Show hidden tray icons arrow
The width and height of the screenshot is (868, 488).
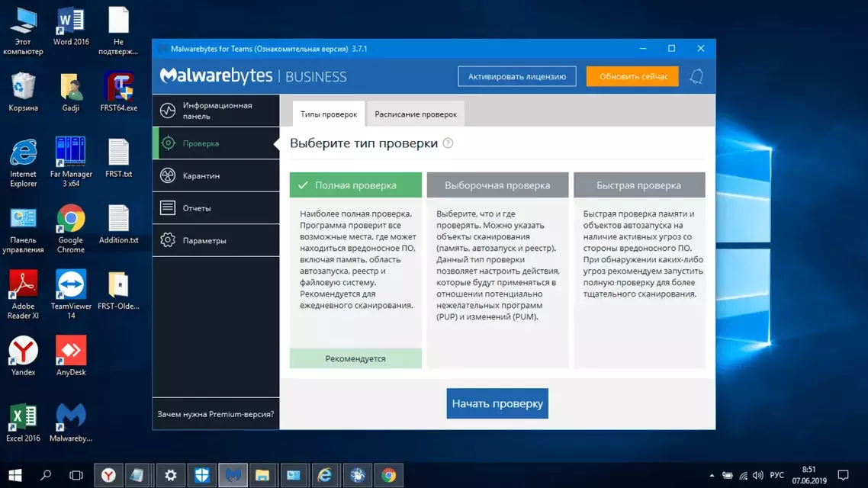[x=712, y=475]
